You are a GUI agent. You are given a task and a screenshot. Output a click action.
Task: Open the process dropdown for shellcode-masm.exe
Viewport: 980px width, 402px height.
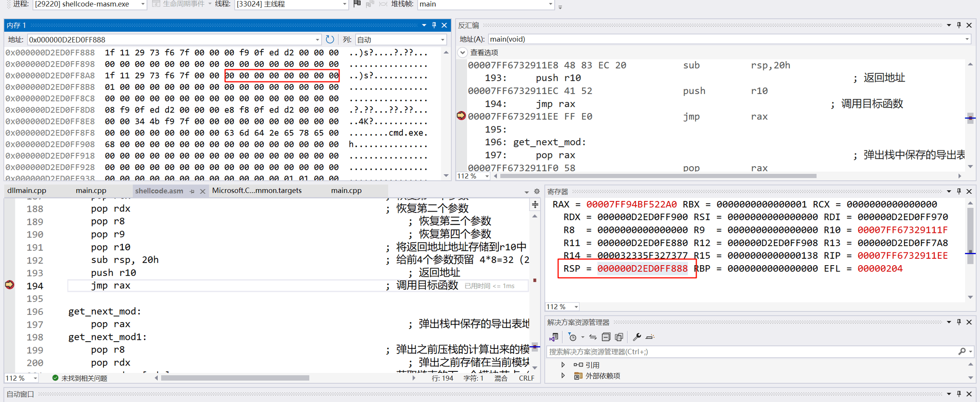click(142, 4)
